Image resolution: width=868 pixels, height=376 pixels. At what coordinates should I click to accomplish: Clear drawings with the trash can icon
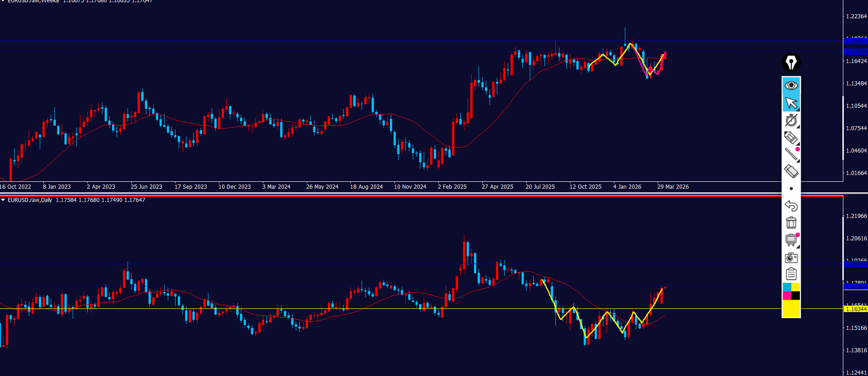tap(791, 222)
